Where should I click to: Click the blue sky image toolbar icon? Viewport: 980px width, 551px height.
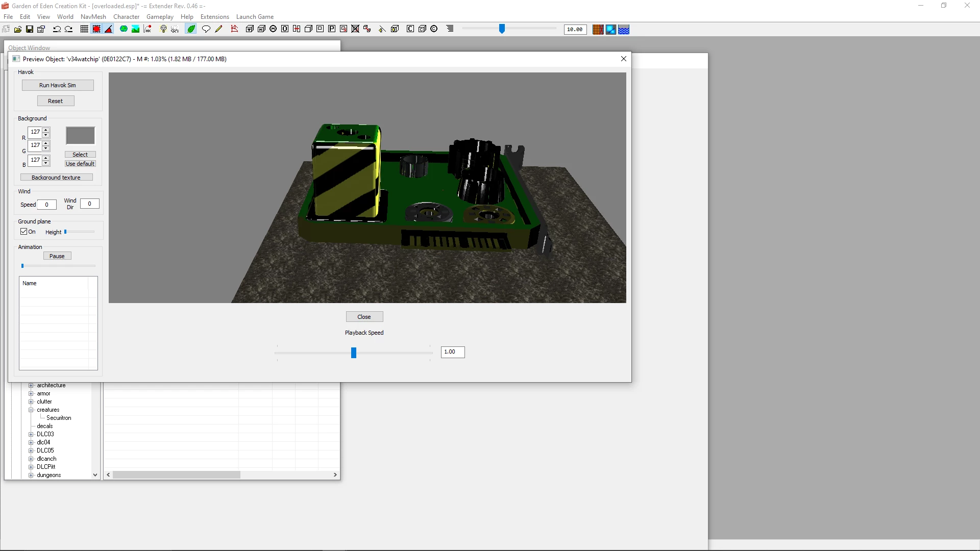coord(610,30)
